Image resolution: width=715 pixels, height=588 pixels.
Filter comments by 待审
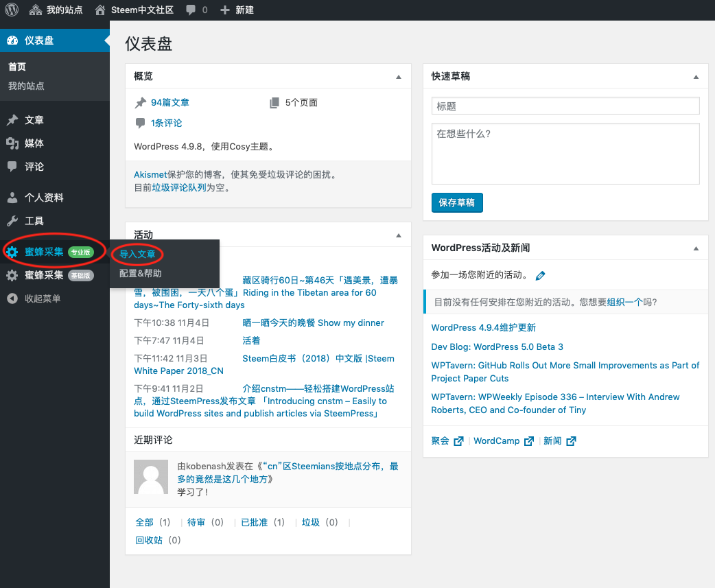196,522
